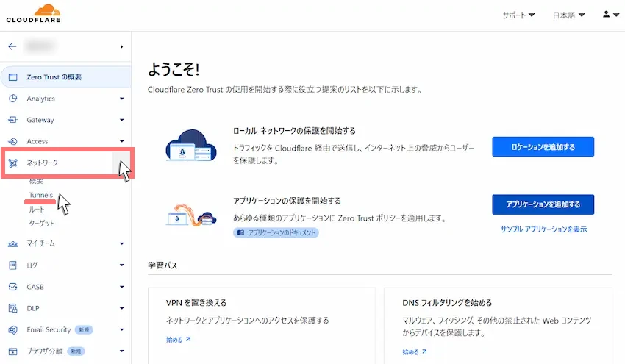Click the ブラウザ分離 browser icon
The width and height of the screenshot is (625, 364).
12,351
